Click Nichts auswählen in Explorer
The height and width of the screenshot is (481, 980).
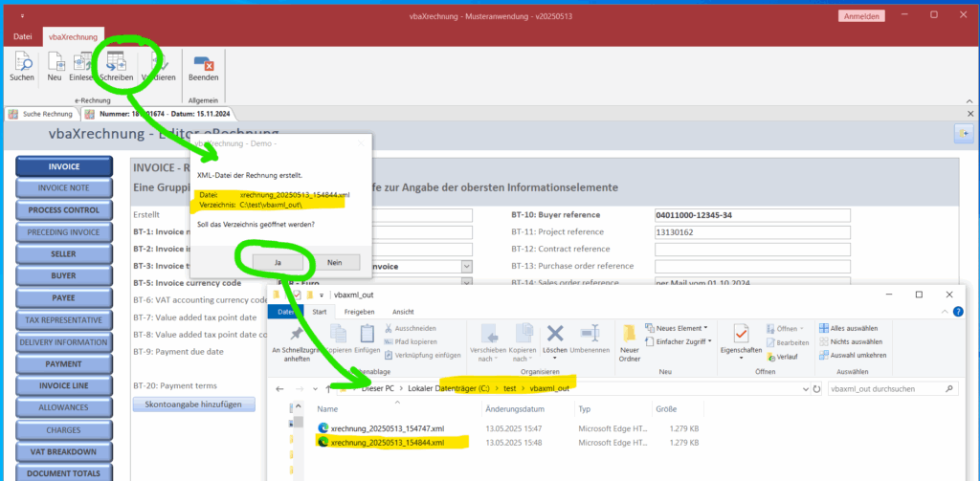pos(851,341)
